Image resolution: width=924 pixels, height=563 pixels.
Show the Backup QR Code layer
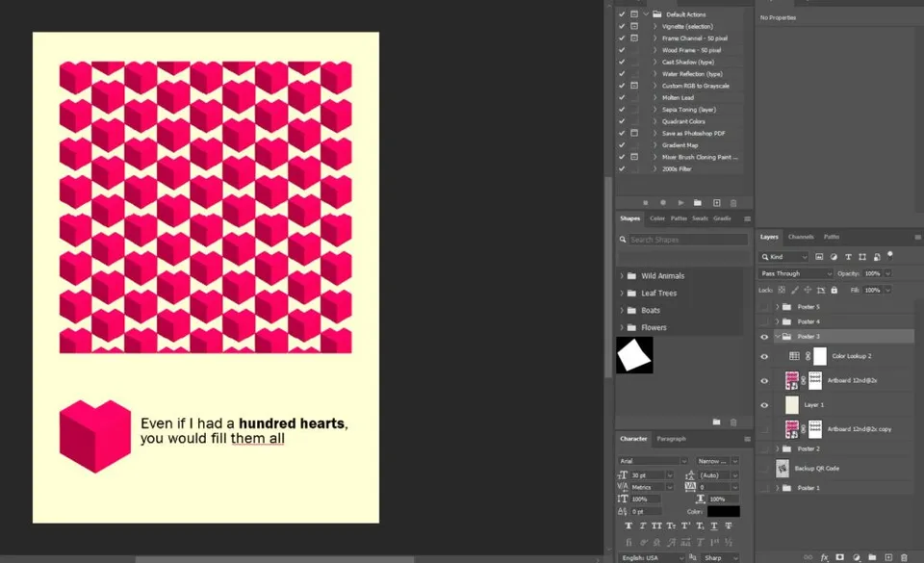point(764,469)
